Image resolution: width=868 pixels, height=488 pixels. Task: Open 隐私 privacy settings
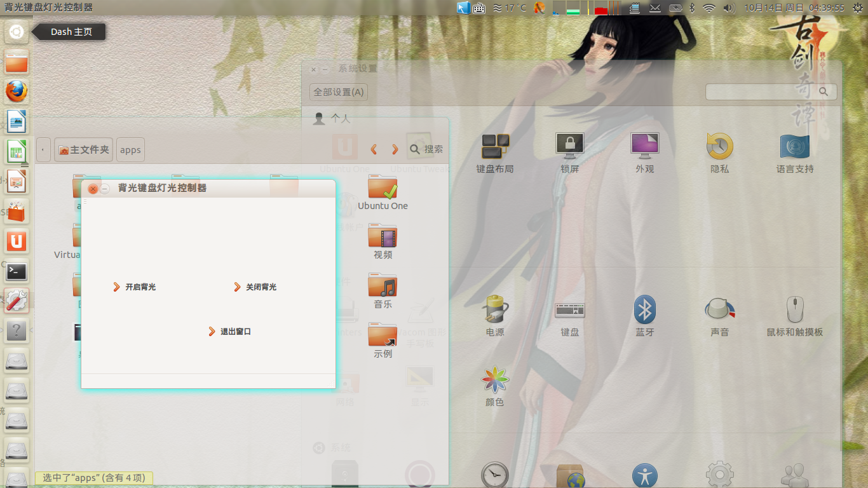click(720, 154)
